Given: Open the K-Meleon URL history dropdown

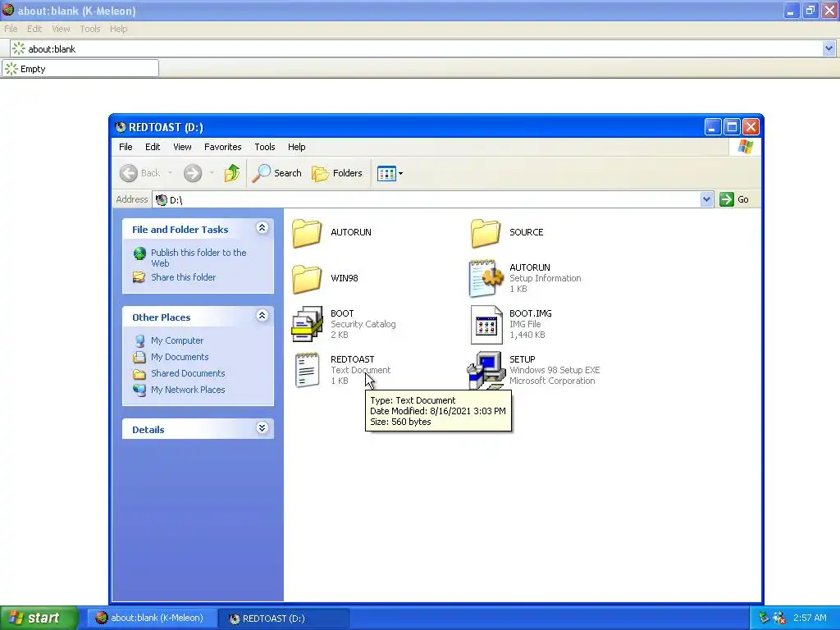Looking at the screenshot, I should point(829,48).
